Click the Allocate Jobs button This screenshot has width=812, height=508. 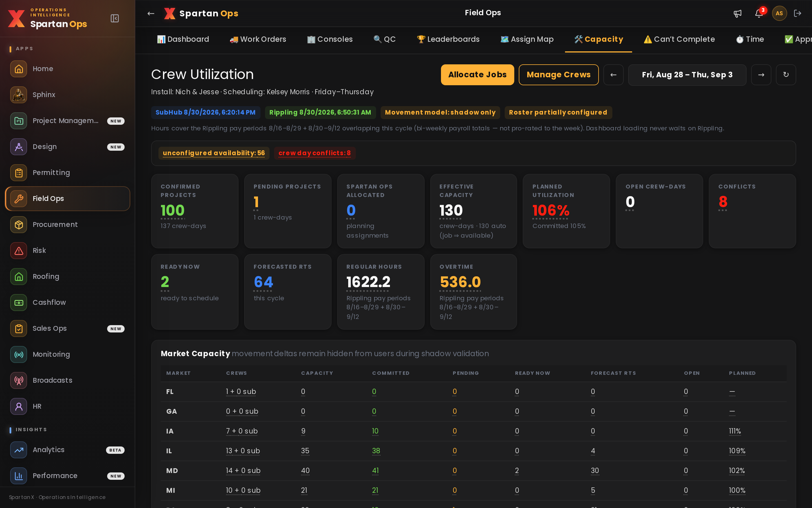(477, 75)
